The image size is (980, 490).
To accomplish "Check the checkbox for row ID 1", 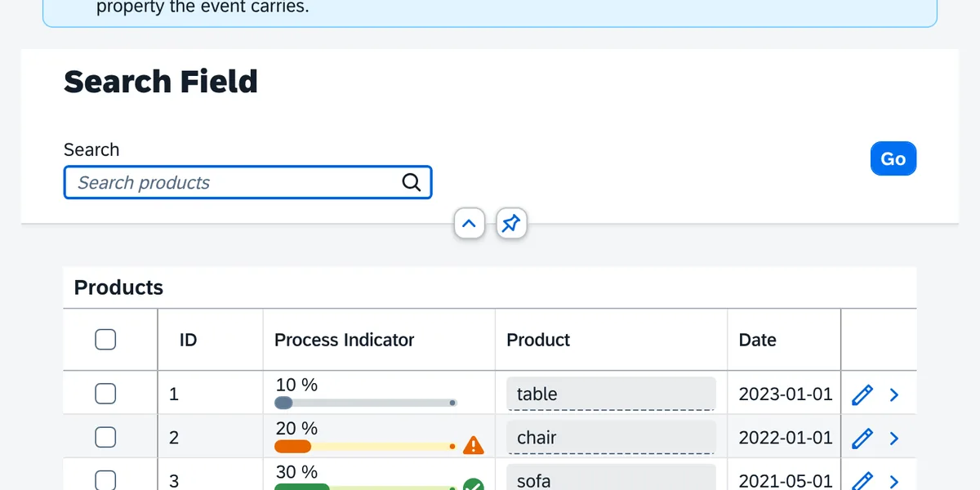I will (x=105, y=394).
